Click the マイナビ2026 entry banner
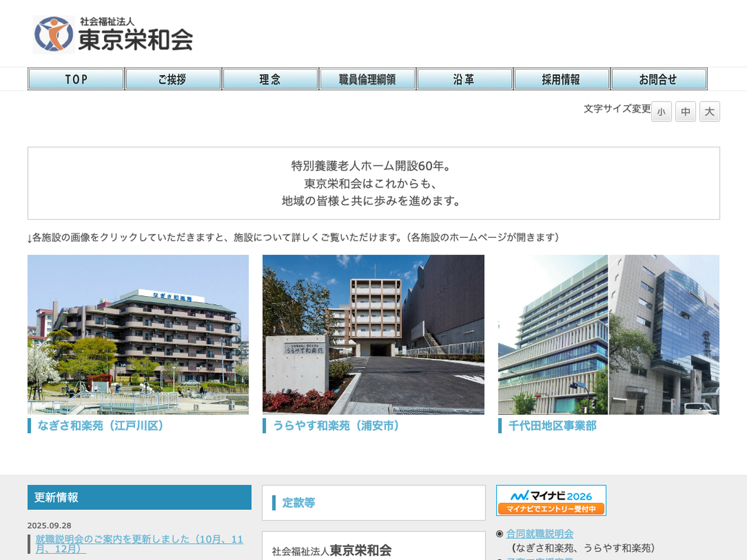Image resolution: width=747 pixels, height=560 pixels. pos(551,500)
